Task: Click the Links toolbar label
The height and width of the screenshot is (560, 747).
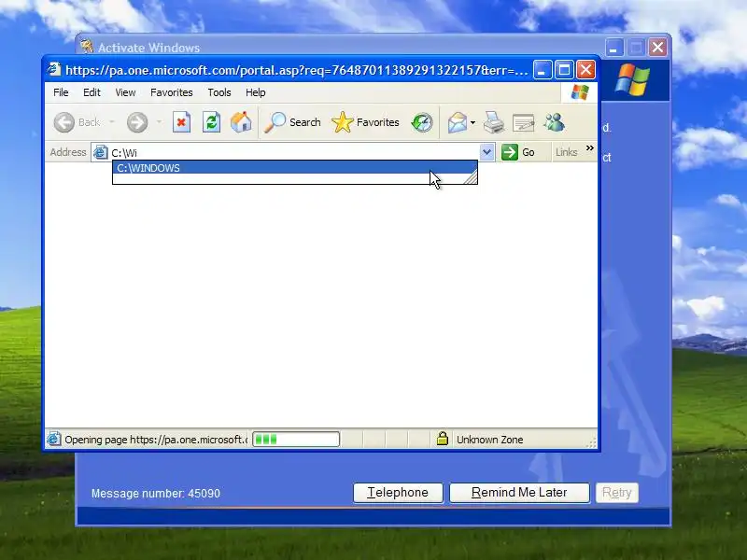Action: click(566, 152)
